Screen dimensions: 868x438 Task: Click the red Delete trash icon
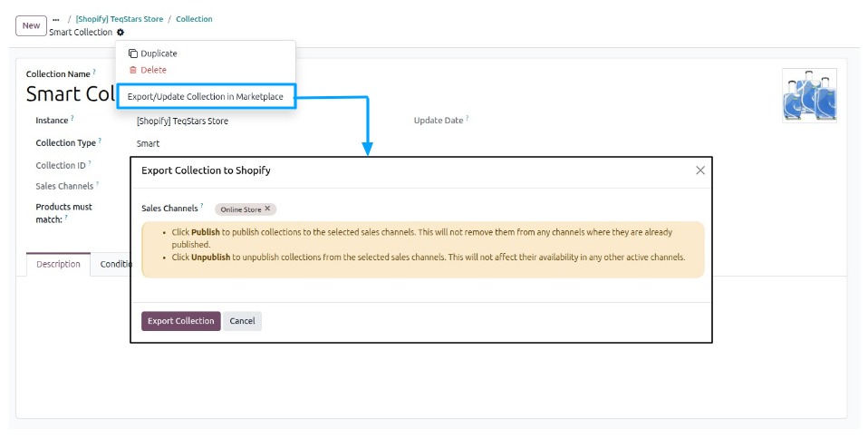click(132, 71)
